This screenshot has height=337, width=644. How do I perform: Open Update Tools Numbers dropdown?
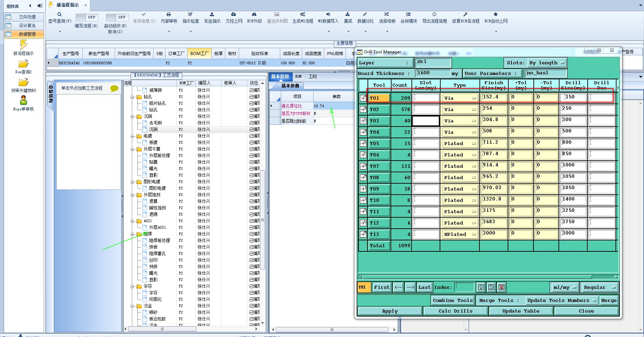pos(562,300)
